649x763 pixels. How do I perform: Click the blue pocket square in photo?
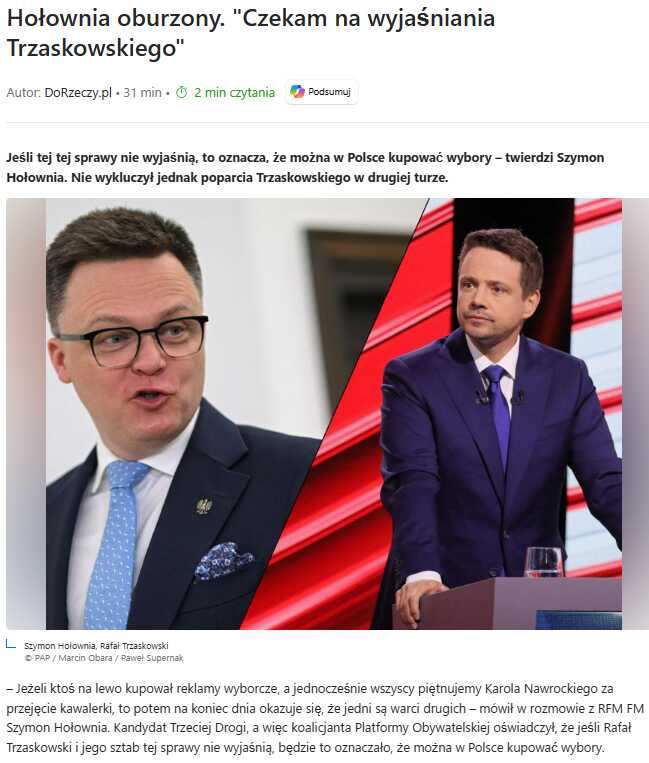(224, 561)
